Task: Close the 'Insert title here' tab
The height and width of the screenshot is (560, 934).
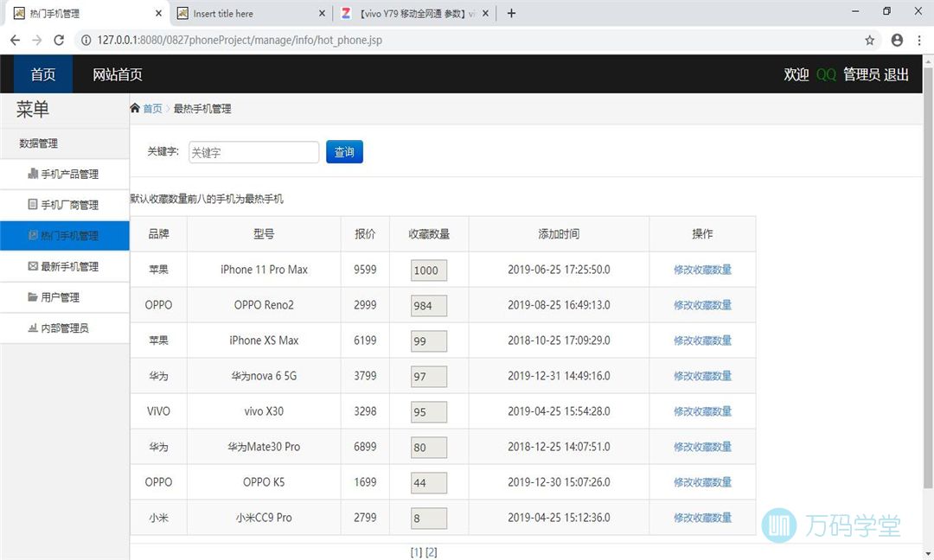Action: click(322, 13)
